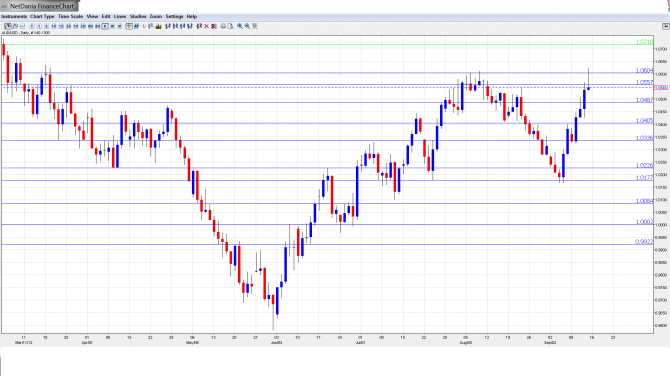Click the first chart instrument icon in toolbar
Viewport: 670px width, 376px height.
(x=8, y=26)
